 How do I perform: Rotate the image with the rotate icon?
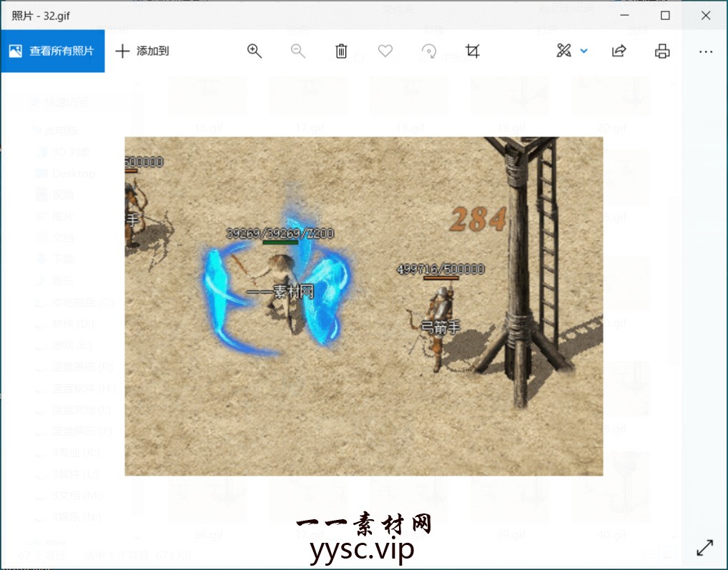coord(428,51)
